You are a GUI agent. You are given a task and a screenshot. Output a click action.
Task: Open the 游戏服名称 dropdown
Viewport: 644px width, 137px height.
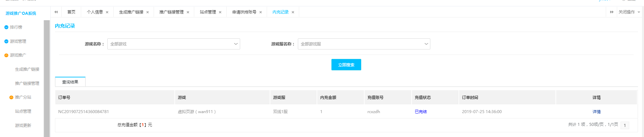coord(364,44)
